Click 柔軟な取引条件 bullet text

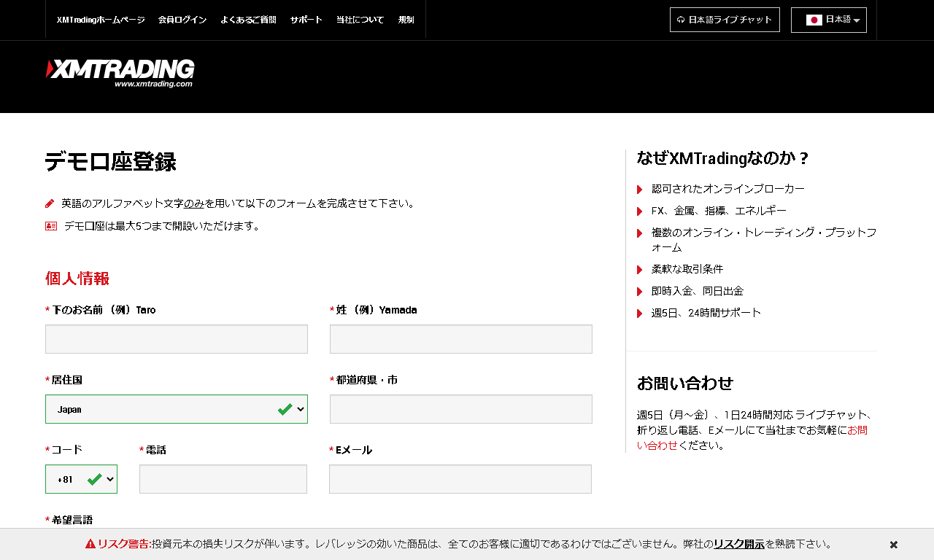click(x=687, y=269)
